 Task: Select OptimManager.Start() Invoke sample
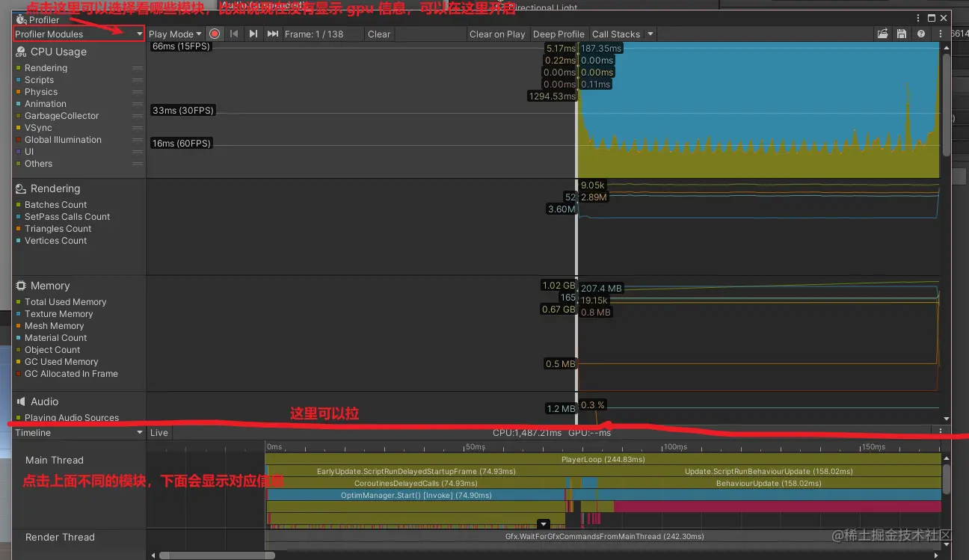[x=416, y=495]
